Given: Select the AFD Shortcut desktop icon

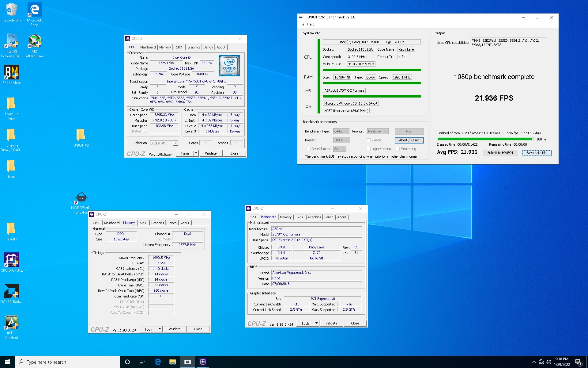Looking at the screenshot, I should point(11,327).
